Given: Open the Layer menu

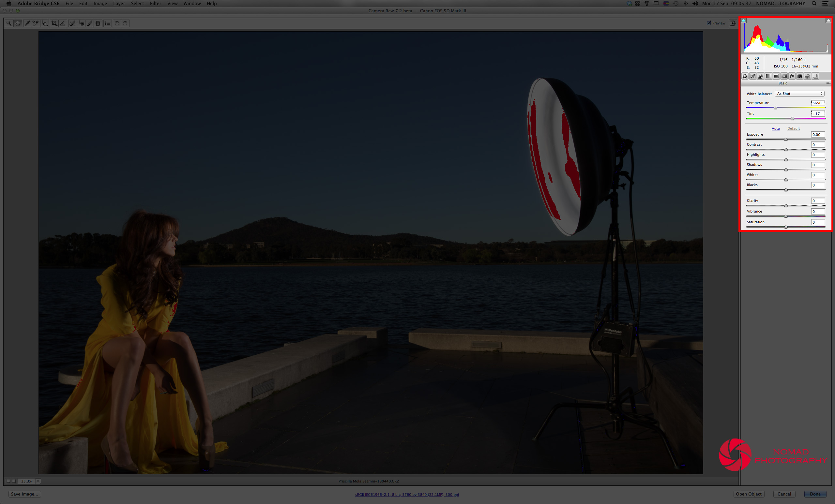Looking at the screenshot, I should (x=119, y=3).
